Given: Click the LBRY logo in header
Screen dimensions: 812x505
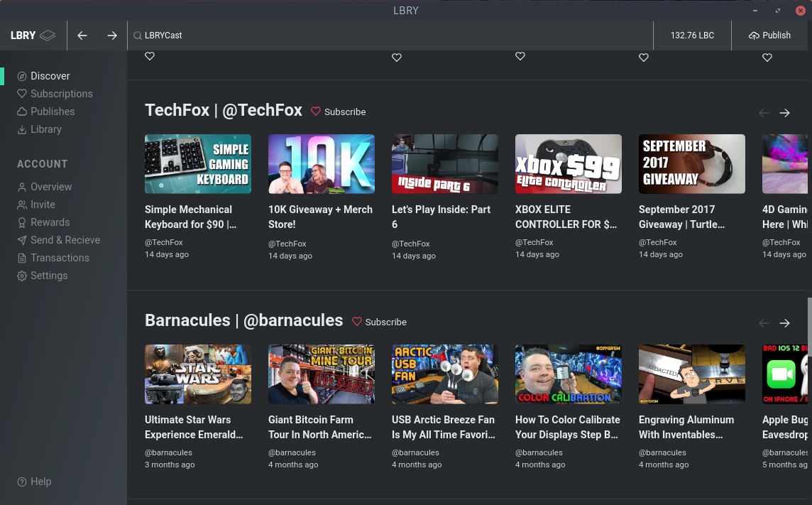Looking at the screenshot, I should pos(33,36).
